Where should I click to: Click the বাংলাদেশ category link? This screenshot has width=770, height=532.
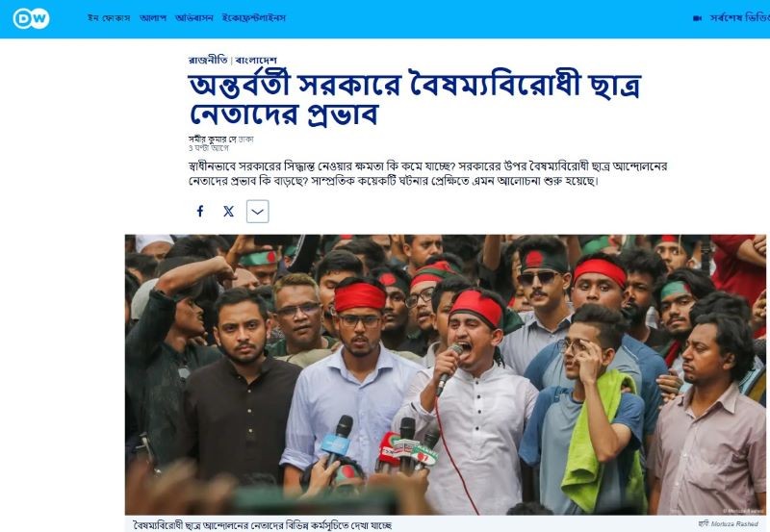pyautogui.click(x=256, y=60)
